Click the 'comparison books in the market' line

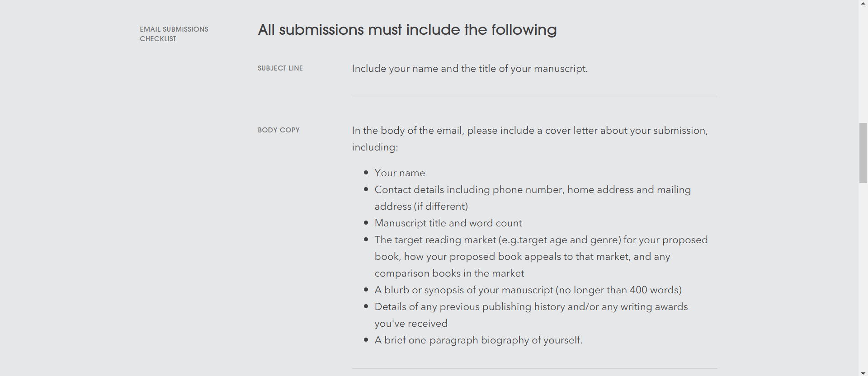pyautogui.click(x=449, y=273)
